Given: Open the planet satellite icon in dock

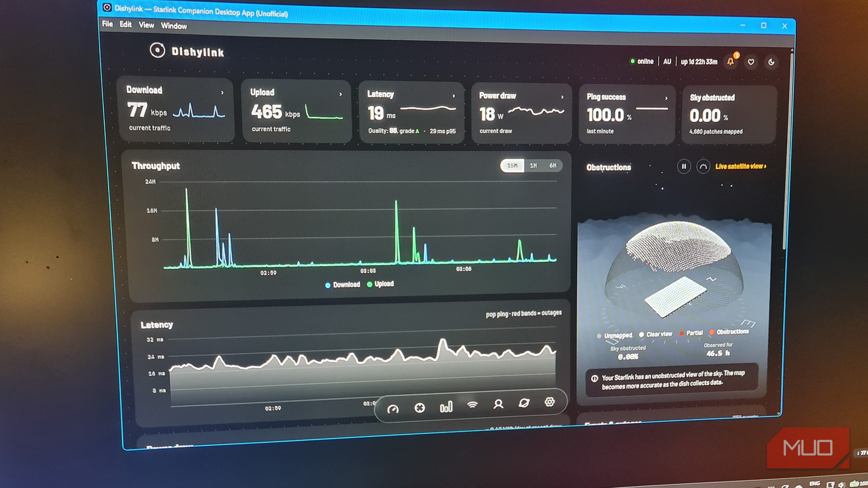Looking at the screenshot, I should (524, 403).
